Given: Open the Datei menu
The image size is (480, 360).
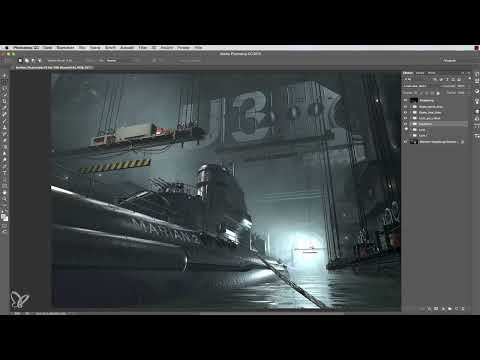Looking at the screenshot, I should pyautogui.click(x=48, y=48).
